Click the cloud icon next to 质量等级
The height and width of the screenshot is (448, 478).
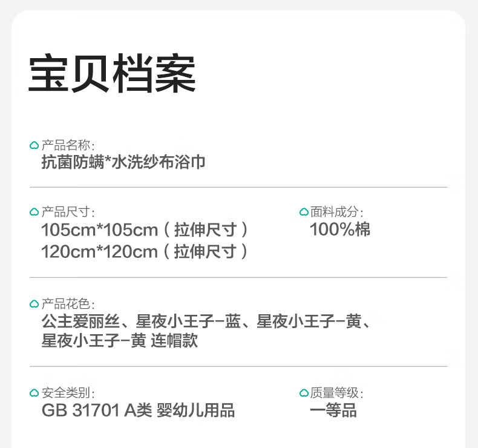tap(304, 394)
